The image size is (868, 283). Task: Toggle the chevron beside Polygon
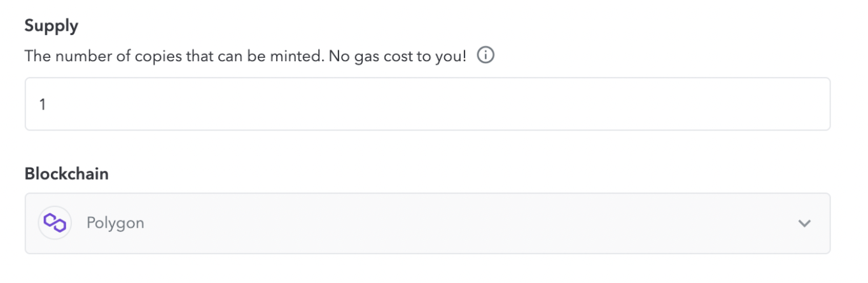(804, 223)
